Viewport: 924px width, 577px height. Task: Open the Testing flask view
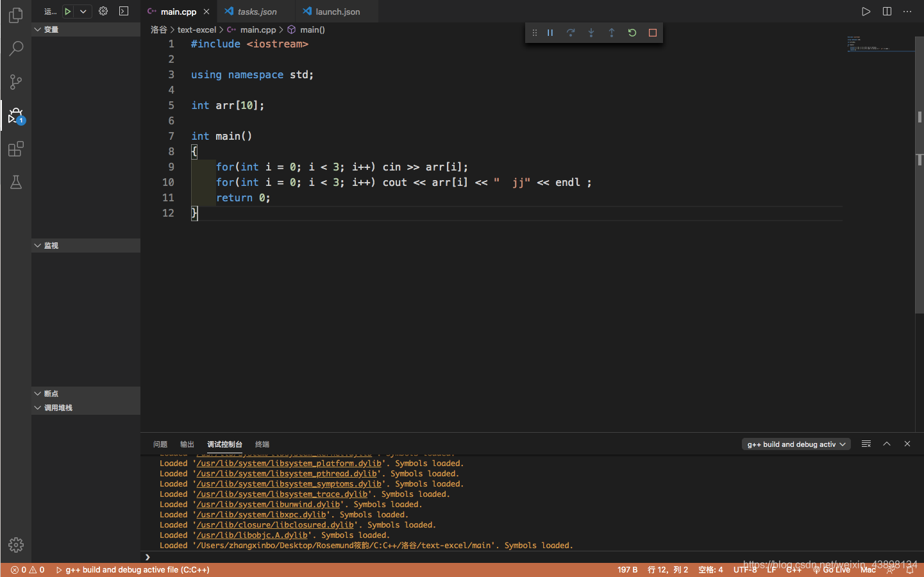pyautogui.click(x=16, y=183)
